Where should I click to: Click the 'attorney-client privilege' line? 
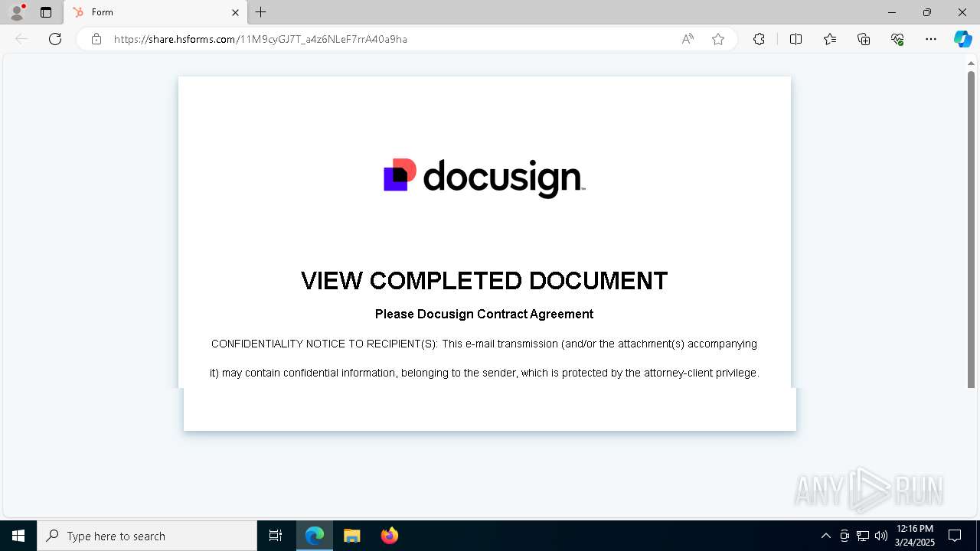[485, 373]
